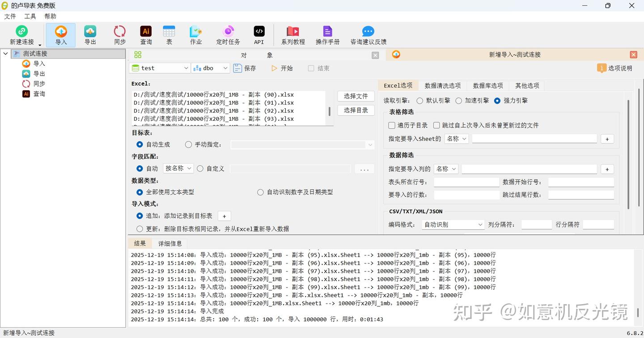Open the API toolbar icon

tap(259, 31)
